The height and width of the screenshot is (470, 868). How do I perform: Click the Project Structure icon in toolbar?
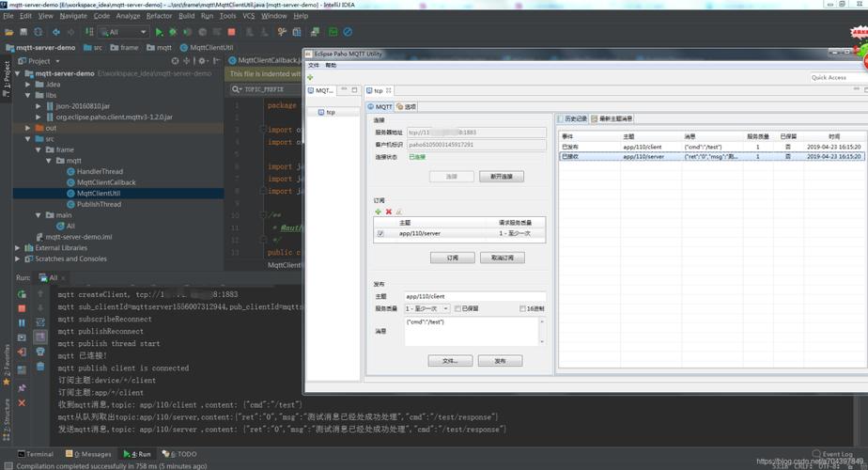pyautogui.click(x=297, y=32)
